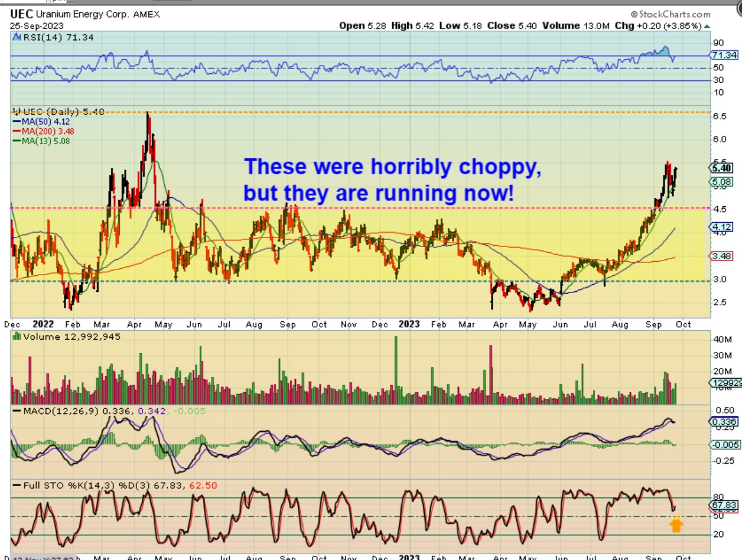This screenshot has height=560, width=742.
Task: Click the bold 5.40 last-price tag
Action: pos(721,167)
